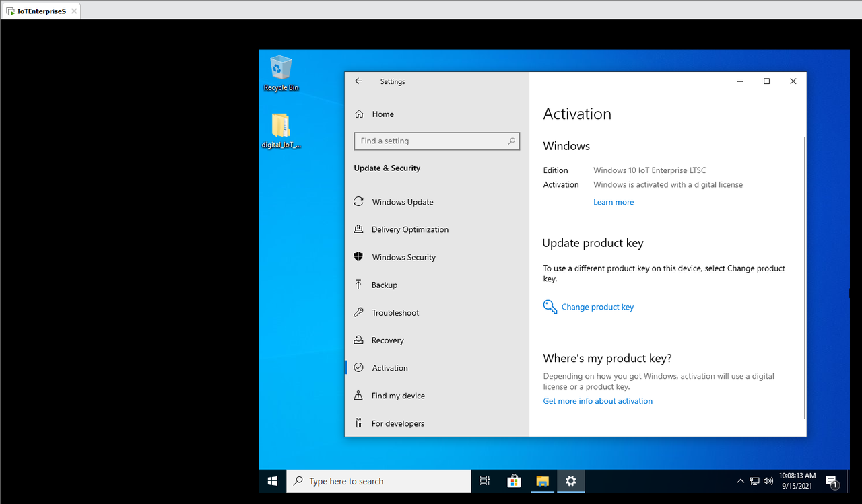The height and width of the screenshot is (504, 862).
Task: Click Change product key link
Action: click(x=597, y=307)
